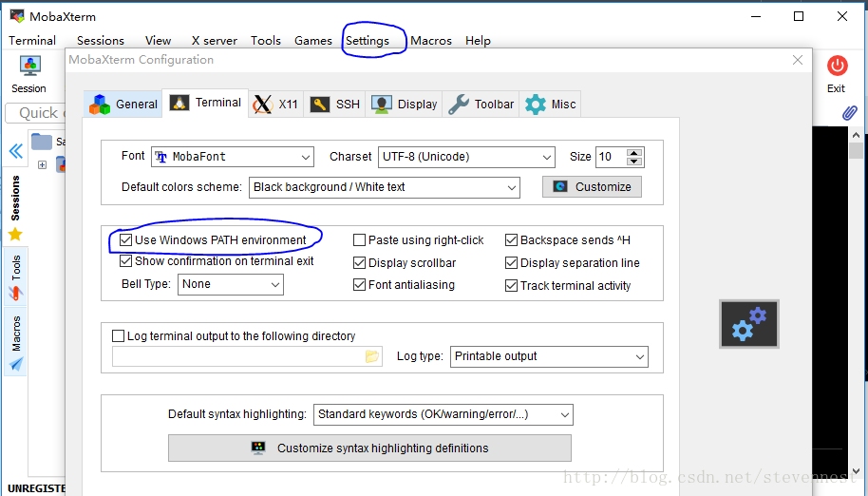The width and height of the screenshot is (868, 496).
Task: Switch to the General settings tab
Action: [123, 105]
